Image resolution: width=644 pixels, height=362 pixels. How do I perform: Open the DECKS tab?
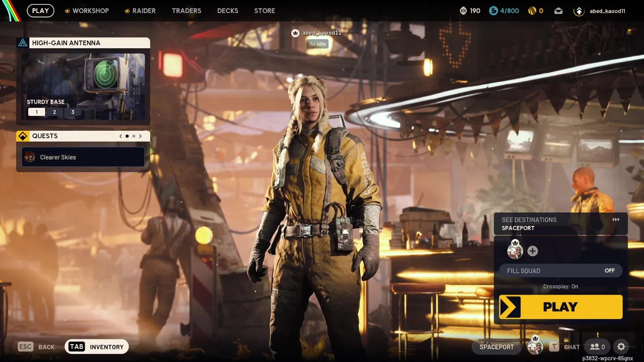pyautogui.click(x=227, y=11)
